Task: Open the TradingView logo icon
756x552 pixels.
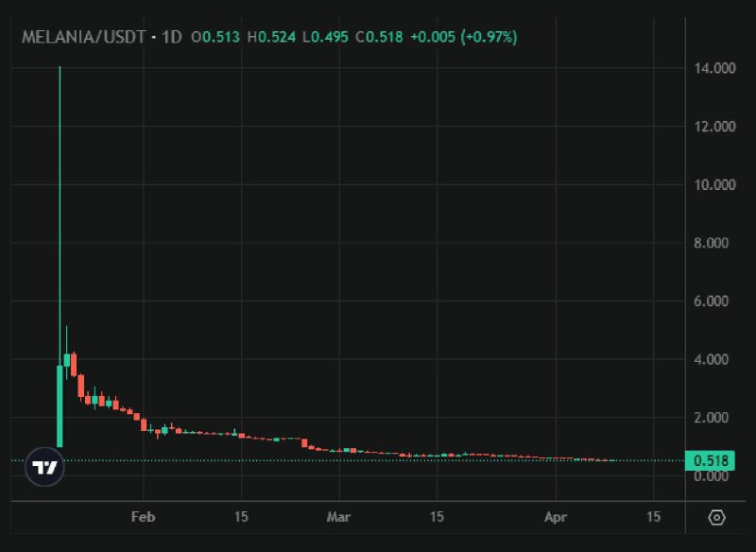Action: [44, 467]
